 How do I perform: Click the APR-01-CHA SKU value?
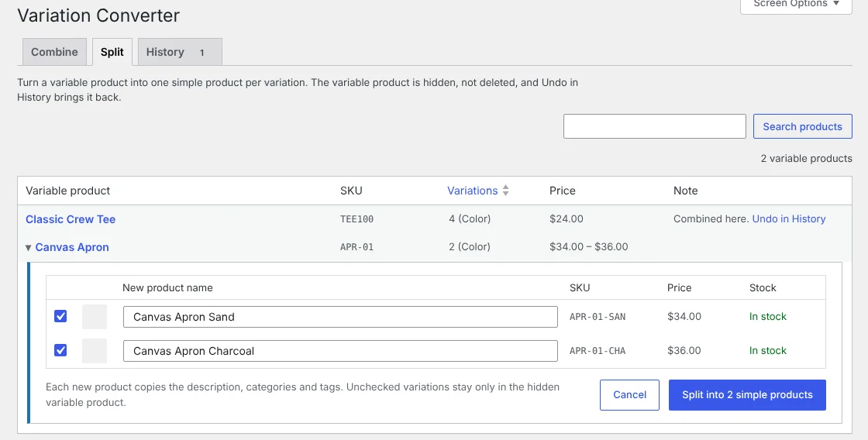pos(598,351)
